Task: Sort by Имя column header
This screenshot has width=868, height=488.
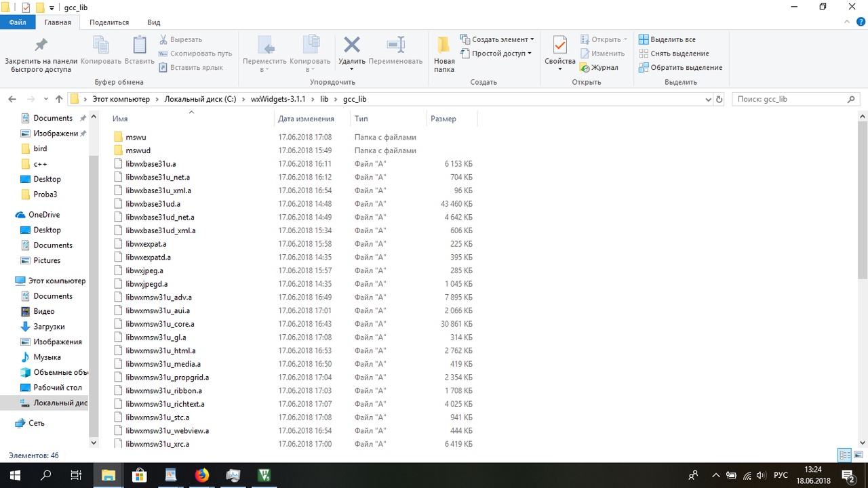Action: pyautogui.click(x=120, y=119)
